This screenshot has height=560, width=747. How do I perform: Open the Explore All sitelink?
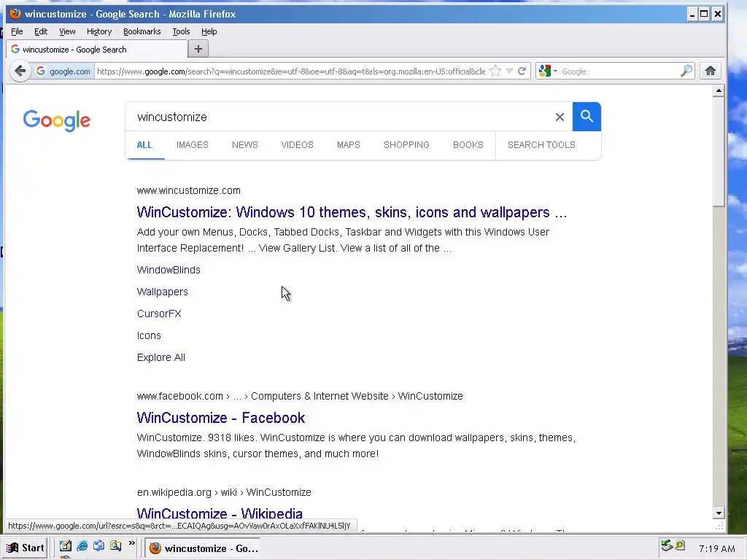click(x=161, y=357)
